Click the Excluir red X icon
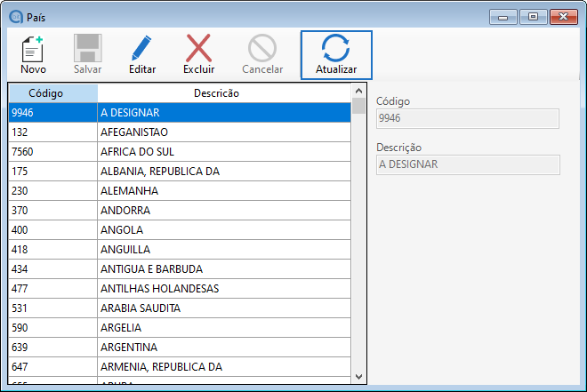Image resolution: width=587 pixels, height=392 pixels. pyautogui.click(x=198, y=49)
